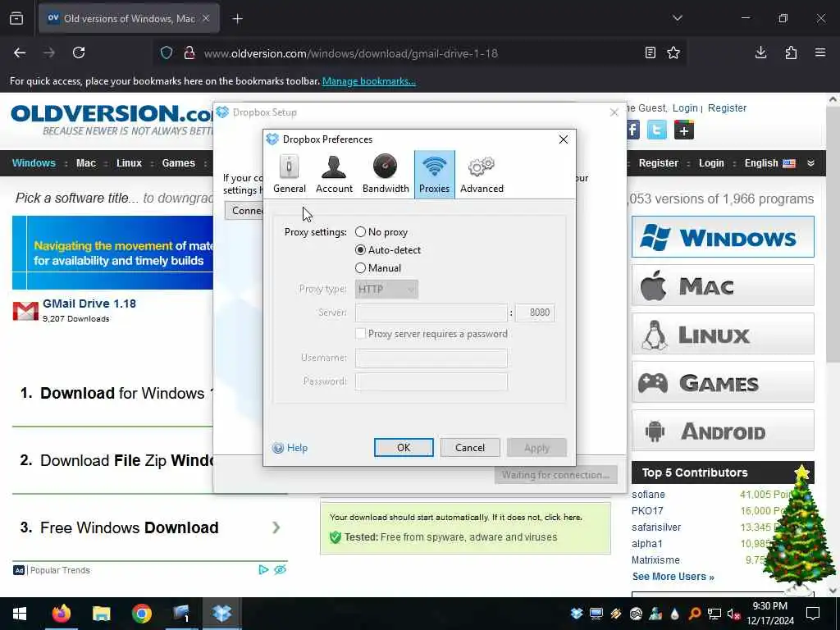
Task: Expand Free Windows Download chevron
Action: coord(276,527)
